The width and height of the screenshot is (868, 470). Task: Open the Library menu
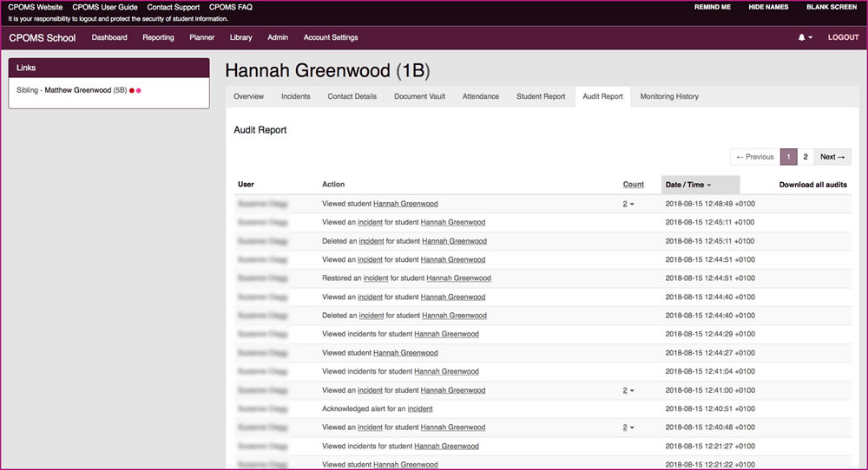pyautogui.click(x=240, y=37)
